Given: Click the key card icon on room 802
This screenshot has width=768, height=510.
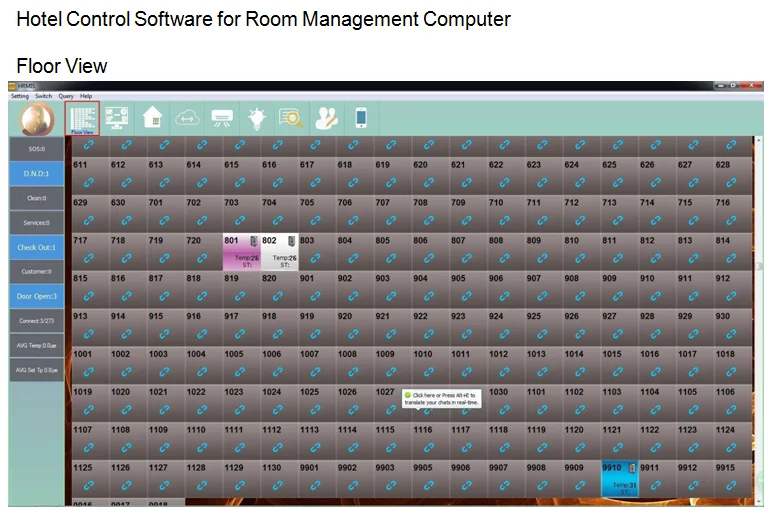Looking at the screenshot, I should coord(291,241).
